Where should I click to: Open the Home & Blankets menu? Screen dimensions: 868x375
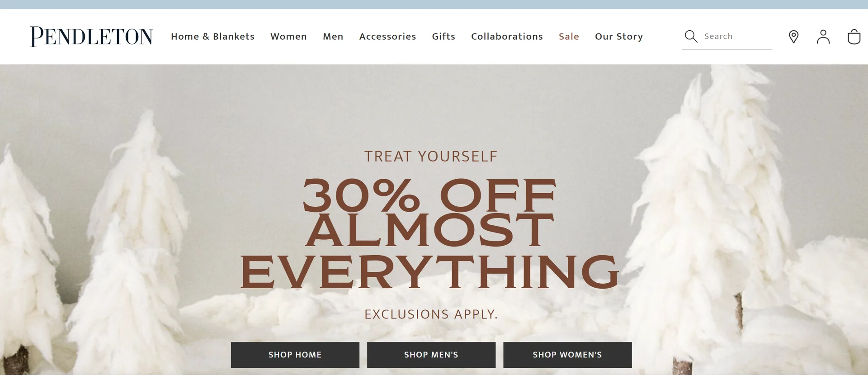(x=212, y=36)
